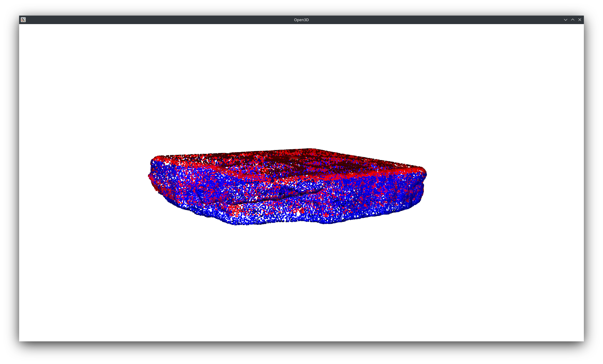Click the white viewport background below the cloud

tap(294, 279)
